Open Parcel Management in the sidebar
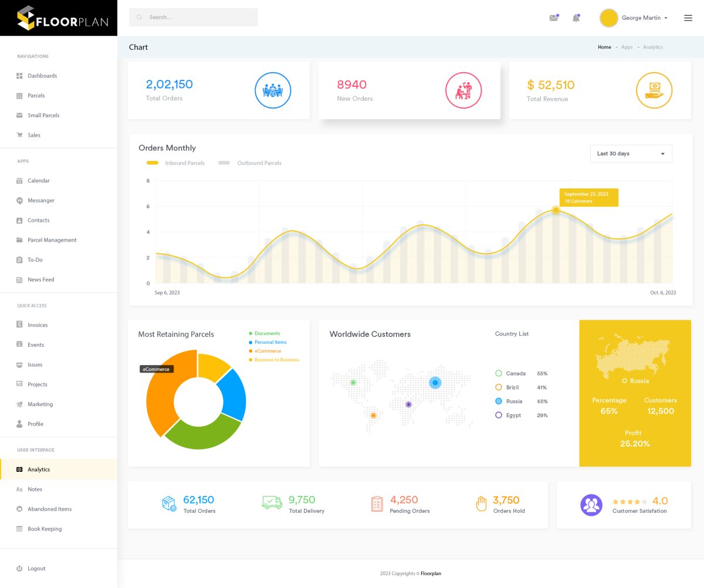 (52, 240)
